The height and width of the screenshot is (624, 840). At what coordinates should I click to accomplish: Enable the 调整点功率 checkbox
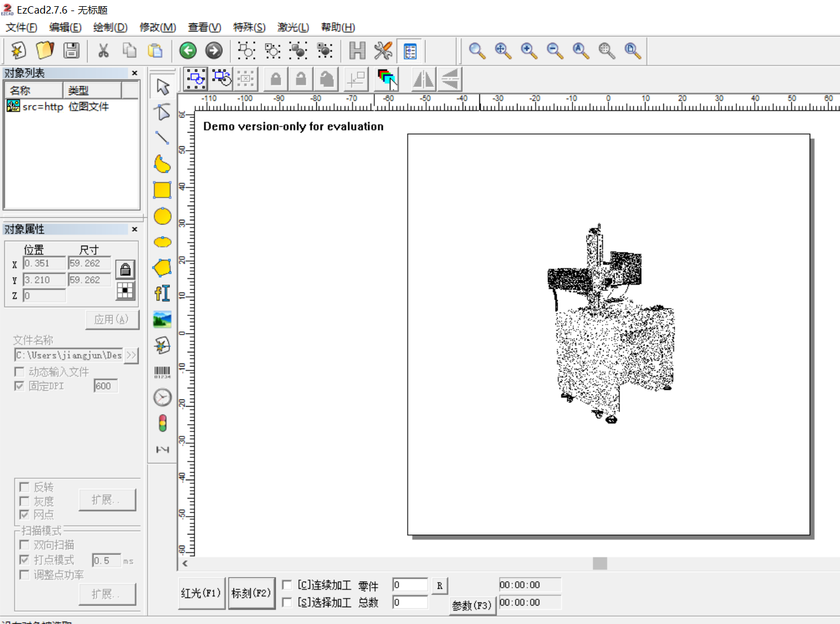25,575
